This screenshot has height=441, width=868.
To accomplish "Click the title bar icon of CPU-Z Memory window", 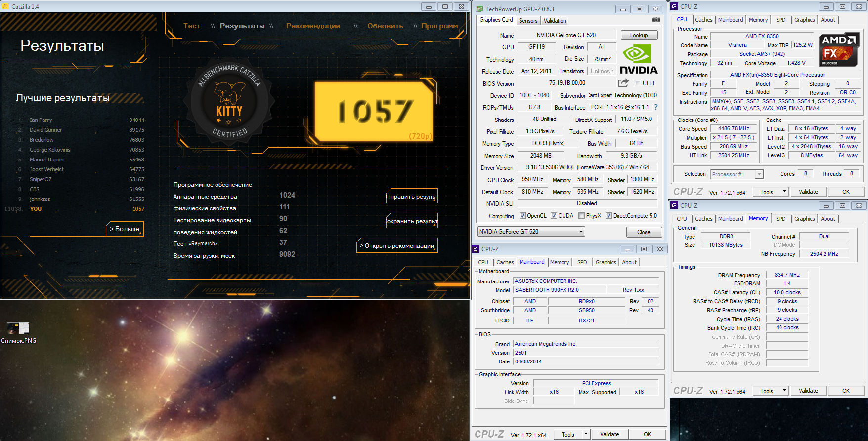I will [x=674, y=205].
